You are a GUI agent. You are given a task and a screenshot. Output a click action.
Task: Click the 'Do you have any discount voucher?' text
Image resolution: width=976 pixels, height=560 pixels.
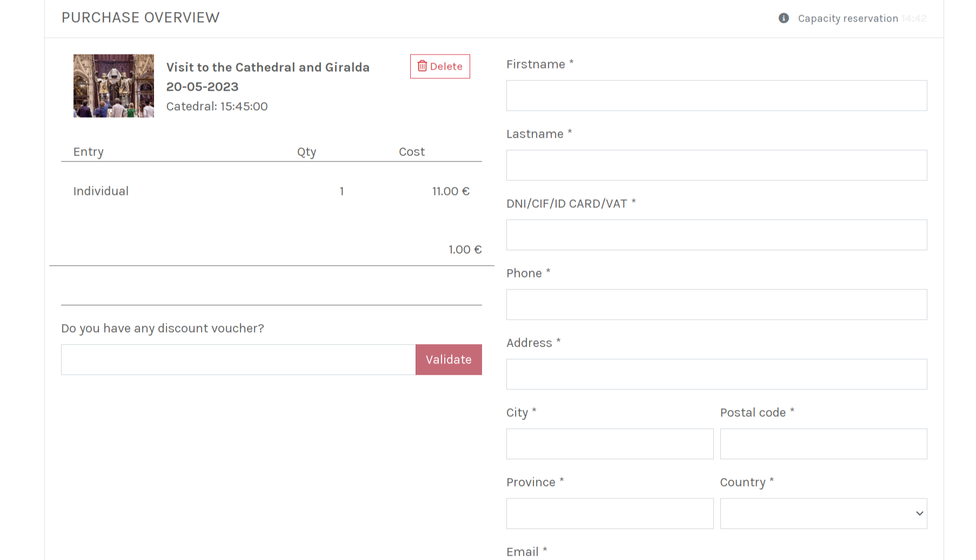(163, 328)
